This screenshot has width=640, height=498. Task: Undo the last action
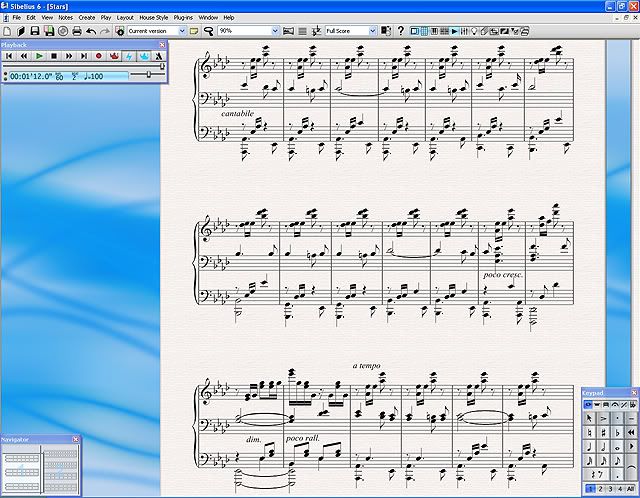point(91,31)
